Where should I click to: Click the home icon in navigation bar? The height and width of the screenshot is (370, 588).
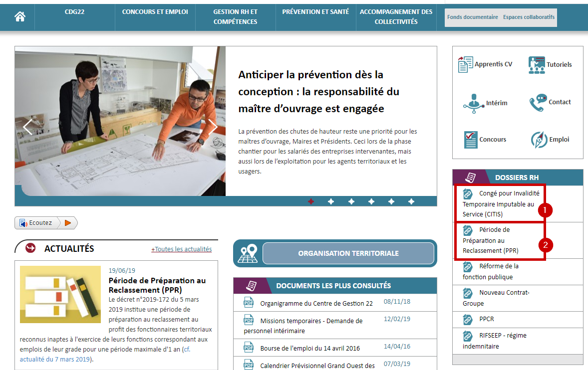click(20, 17)
